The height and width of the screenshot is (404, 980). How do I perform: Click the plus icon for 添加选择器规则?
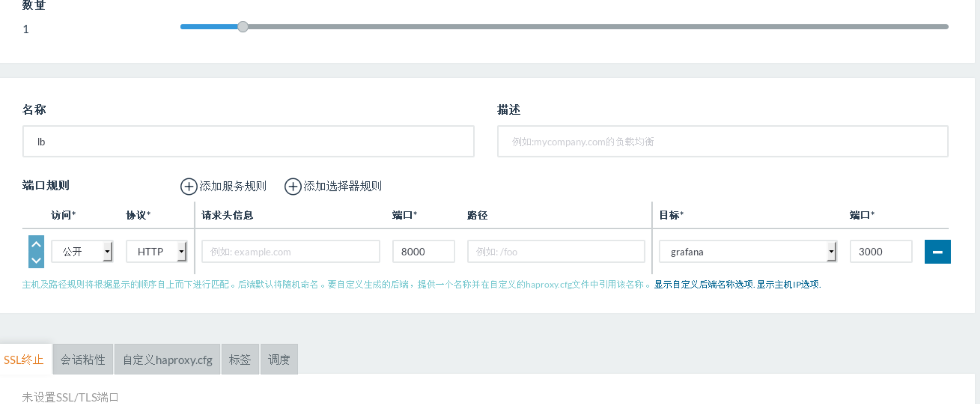292,187
